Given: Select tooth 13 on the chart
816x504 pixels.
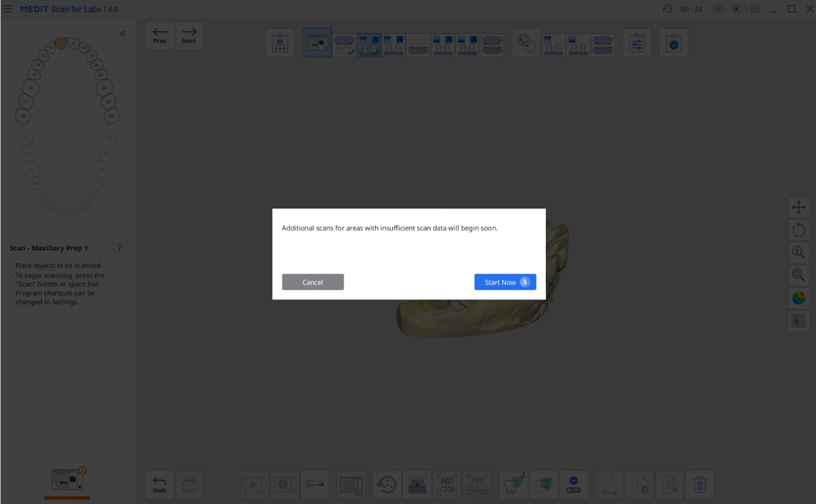Looking at the screenshot, I should coord(43,55).
